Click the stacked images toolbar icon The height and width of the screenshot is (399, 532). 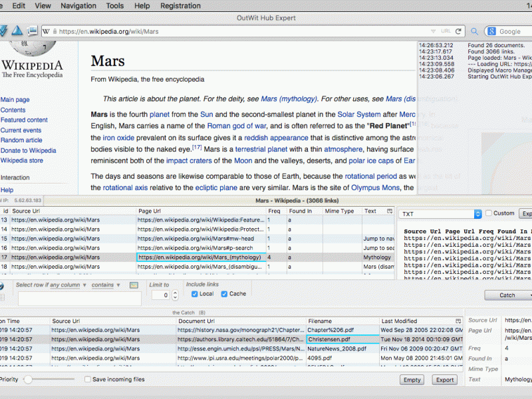(32, 31)
